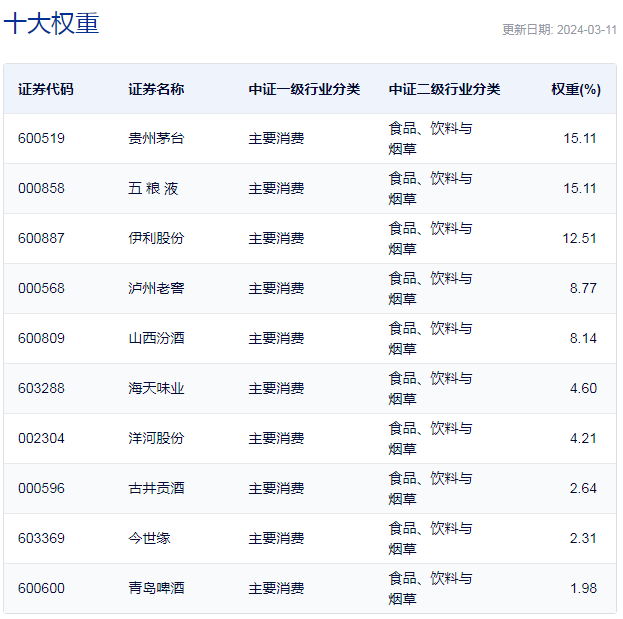
Task: Select the 中证一级行业分类 column header
Action: point(304,89)
